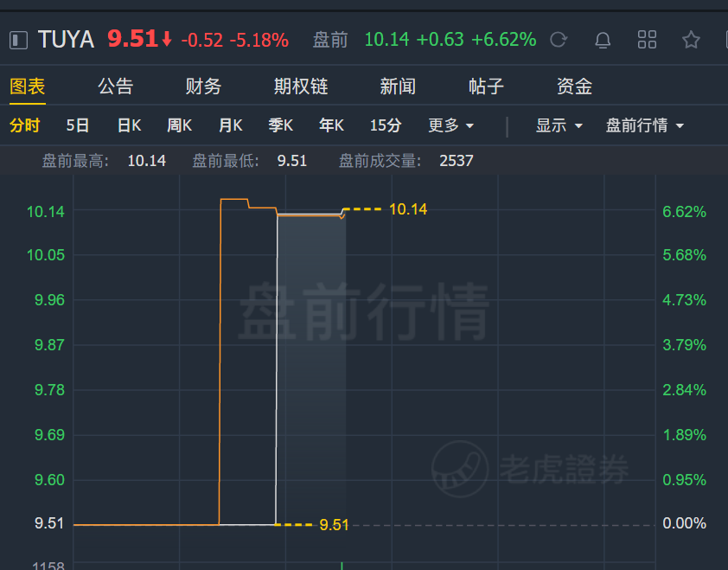Select the 周K chart period

pyautogui.click(x=180, y=125)
